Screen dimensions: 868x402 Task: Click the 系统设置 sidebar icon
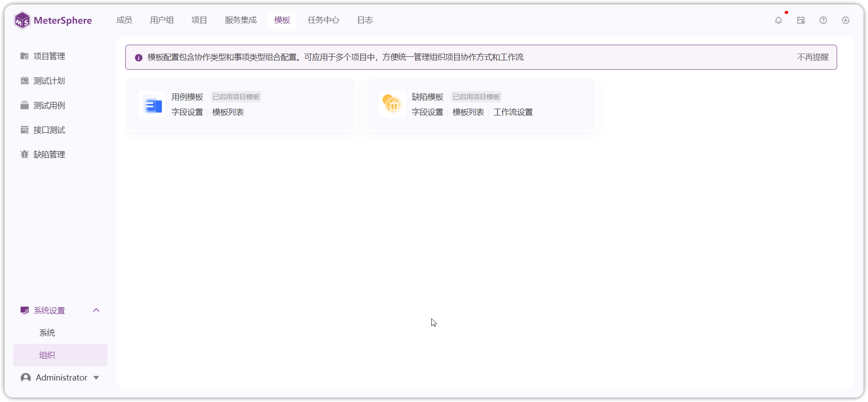coord(25,310)
